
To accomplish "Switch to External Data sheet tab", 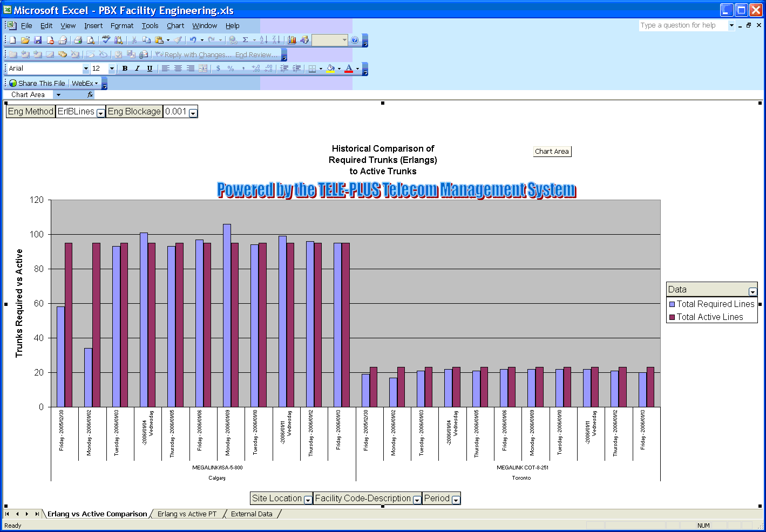I will (x=252, y=514).
